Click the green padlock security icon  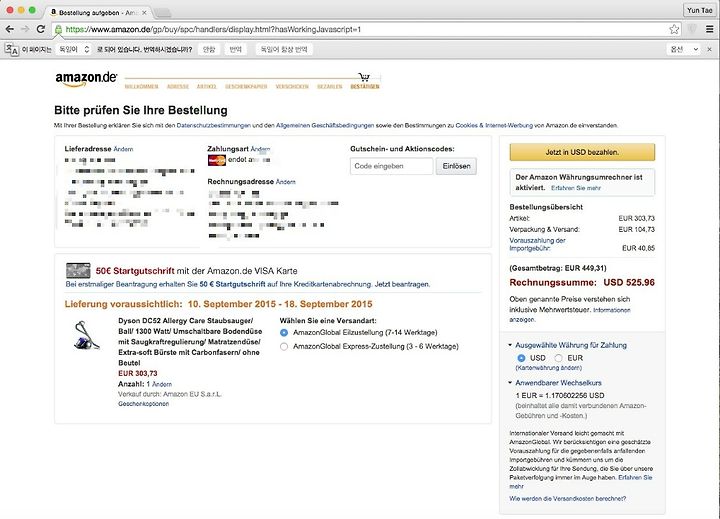pyautogui.click(x=58, y=29)
